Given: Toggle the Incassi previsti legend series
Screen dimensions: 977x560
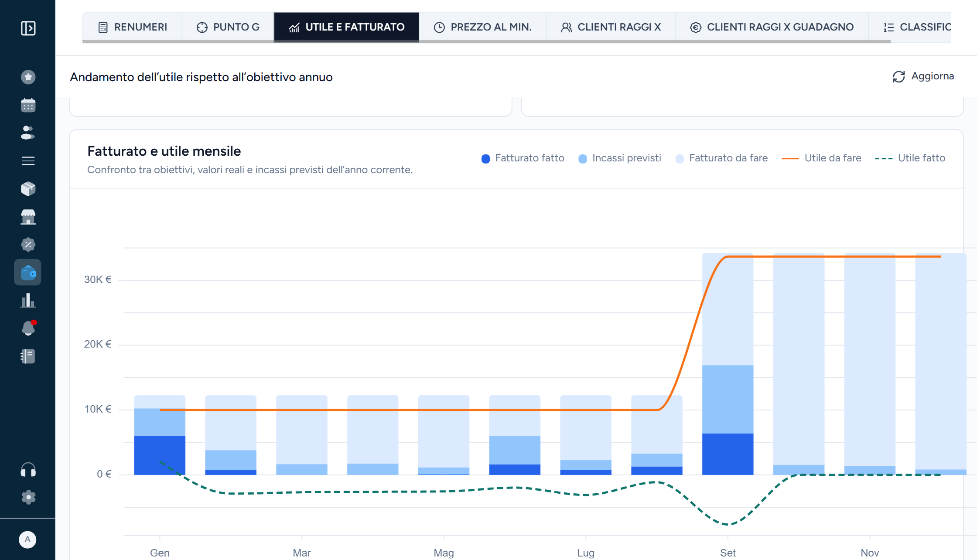Looking at the screenshot, I should tap(620, 158).
